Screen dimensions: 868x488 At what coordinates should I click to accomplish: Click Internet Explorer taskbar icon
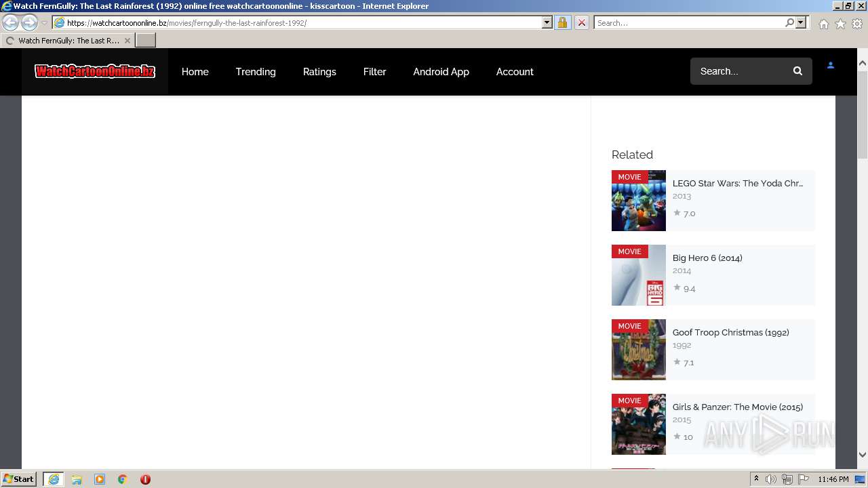pyautogui.click(x=53, y=479)
